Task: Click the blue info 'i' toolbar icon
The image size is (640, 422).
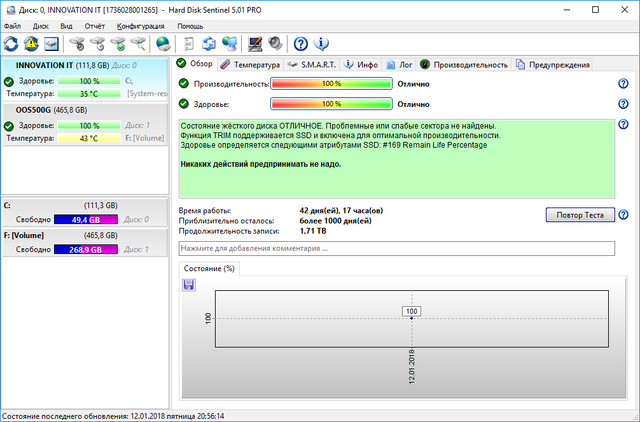Action: (321, 44)
